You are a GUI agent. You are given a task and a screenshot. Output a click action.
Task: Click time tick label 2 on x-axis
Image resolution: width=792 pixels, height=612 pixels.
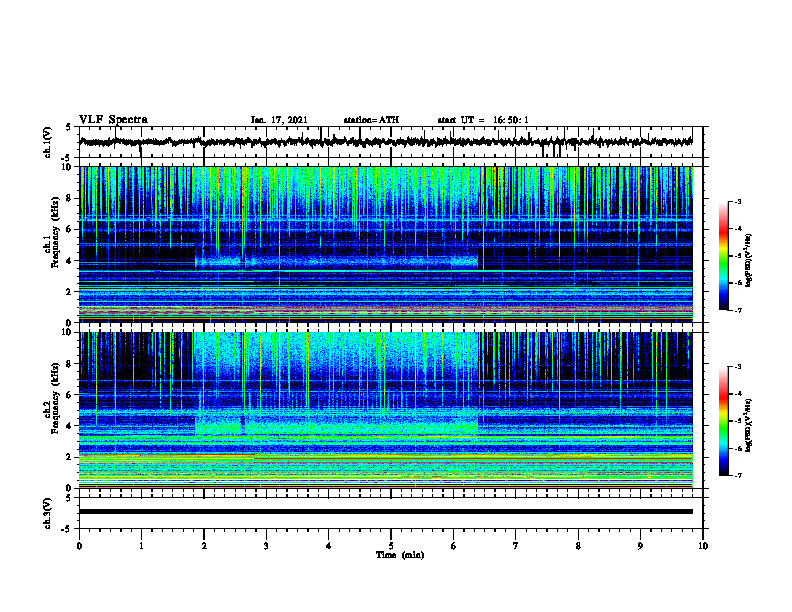[x=204, y=546]
